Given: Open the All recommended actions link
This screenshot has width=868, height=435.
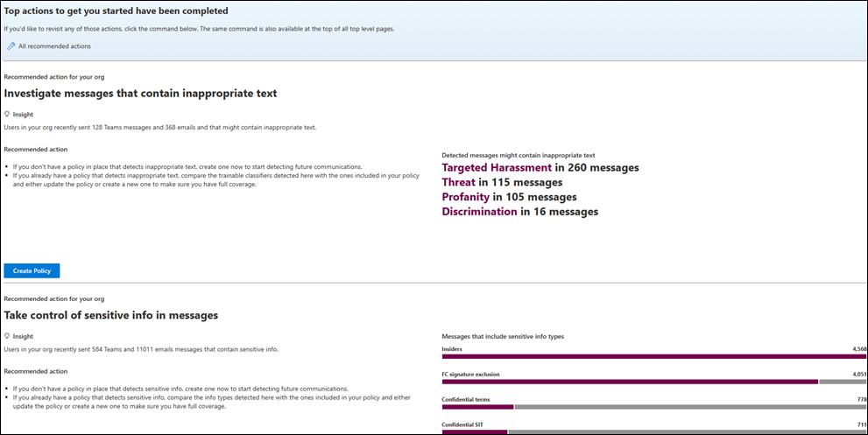Looking at the screenshot, I should tap(54, 46).
